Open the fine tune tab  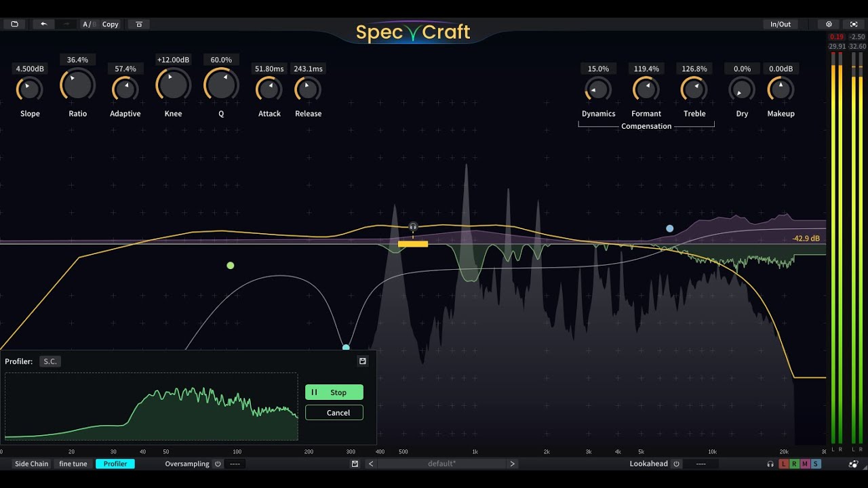coord(73,464)
